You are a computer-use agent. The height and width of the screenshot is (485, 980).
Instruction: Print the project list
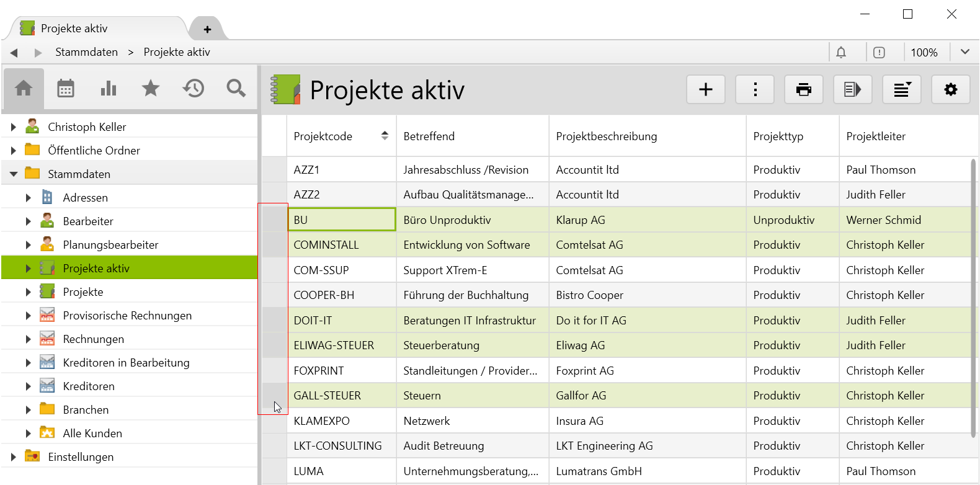(x=804, y=90)
